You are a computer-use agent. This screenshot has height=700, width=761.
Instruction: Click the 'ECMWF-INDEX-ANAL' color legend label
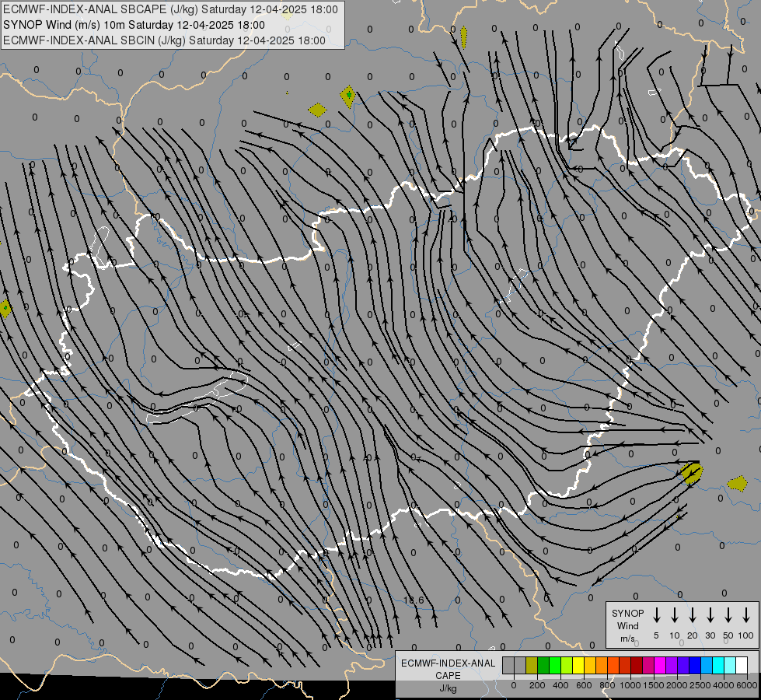(x=448, y=663)
